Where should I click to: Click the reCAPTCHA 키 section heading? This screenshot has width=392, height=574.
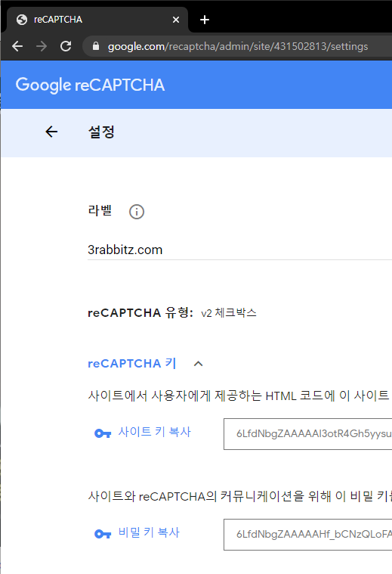[x=132, y=364]
